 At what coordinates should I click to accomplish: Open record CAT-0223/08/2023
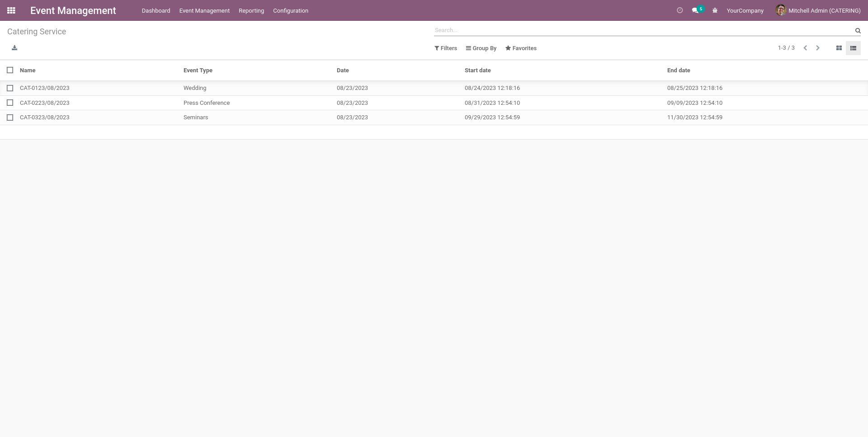[45, 103]
